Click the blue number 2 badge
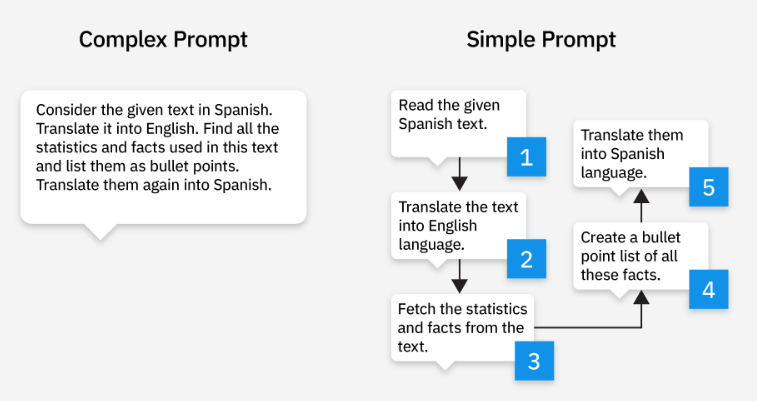The height and width of the screenshot is (401, 757). [x=526, y=259]
